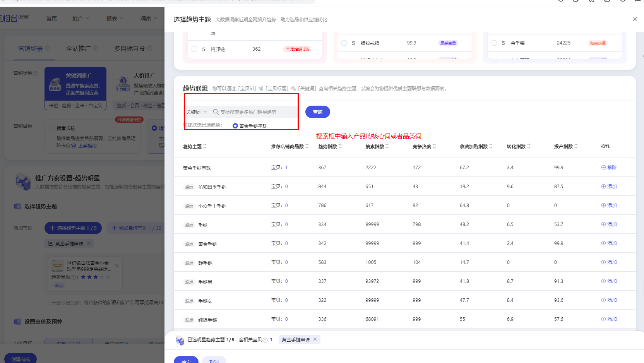Click sort icon beside 竞争热度 header

pyautogui.click(x=434, y=146)
